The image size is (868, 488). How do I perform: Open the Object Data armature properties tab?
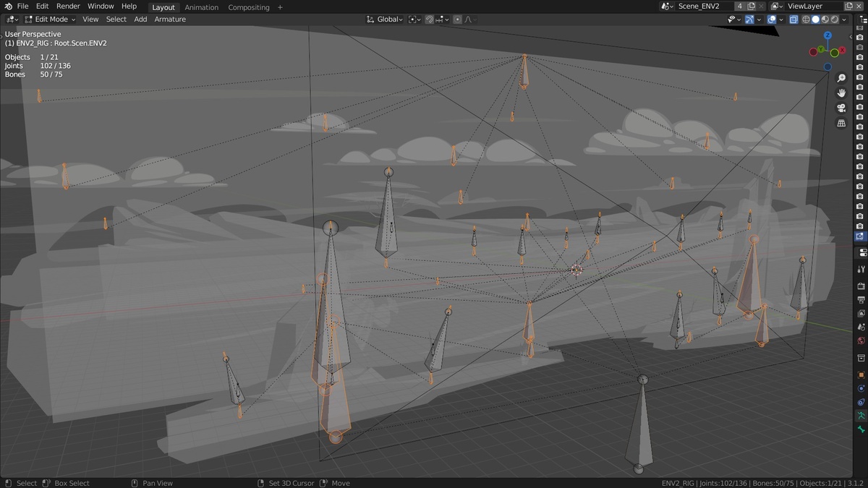[x=861, y=416]
